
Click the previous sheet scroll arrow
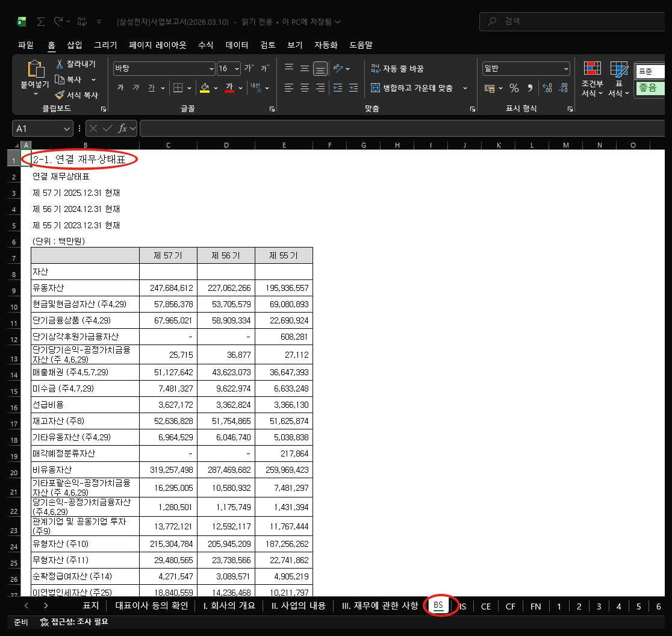pyautogui.click(x=26, y=605)
